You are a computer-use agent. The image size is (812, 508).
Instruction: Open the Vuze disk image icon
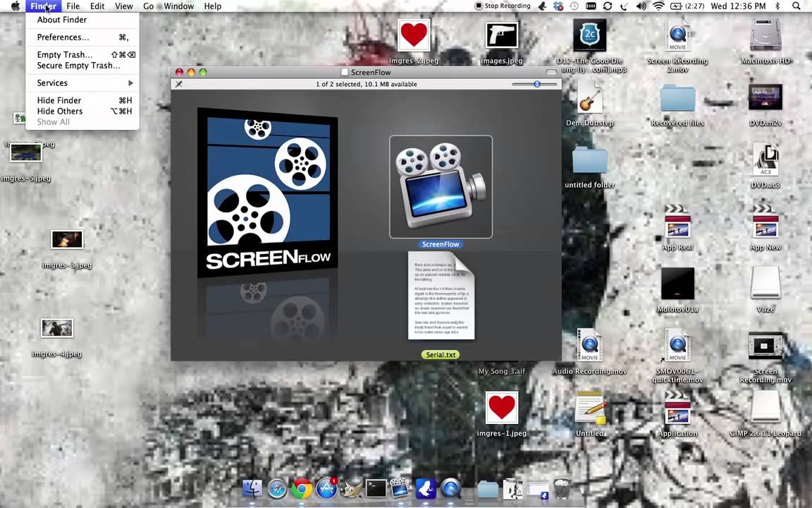point(765,283)
